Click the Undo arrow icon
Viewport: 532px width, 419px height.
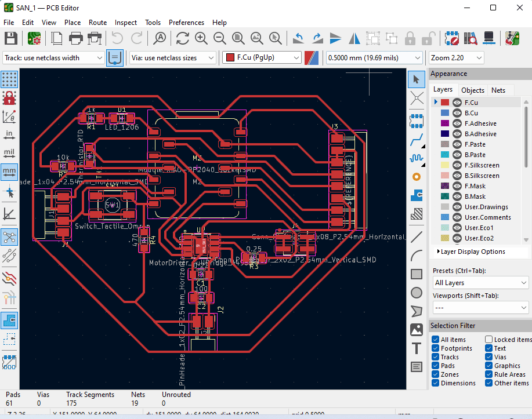[117, 38]
